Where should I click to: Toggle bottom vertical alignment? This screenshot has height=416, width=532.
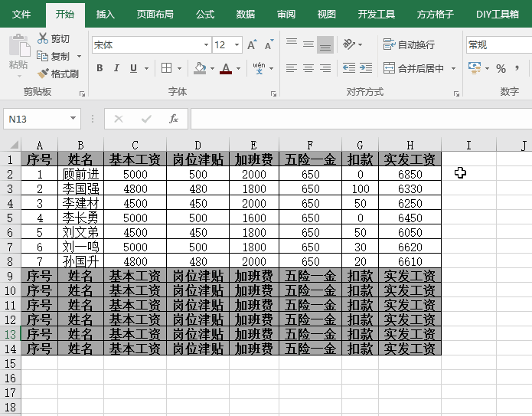[325, 44]
